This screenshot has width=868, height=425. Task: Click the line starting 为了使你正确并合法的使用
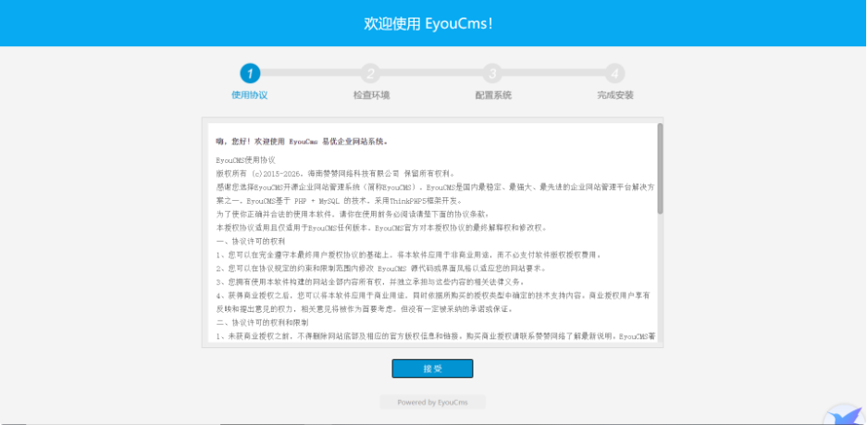(x=353, y=215)
